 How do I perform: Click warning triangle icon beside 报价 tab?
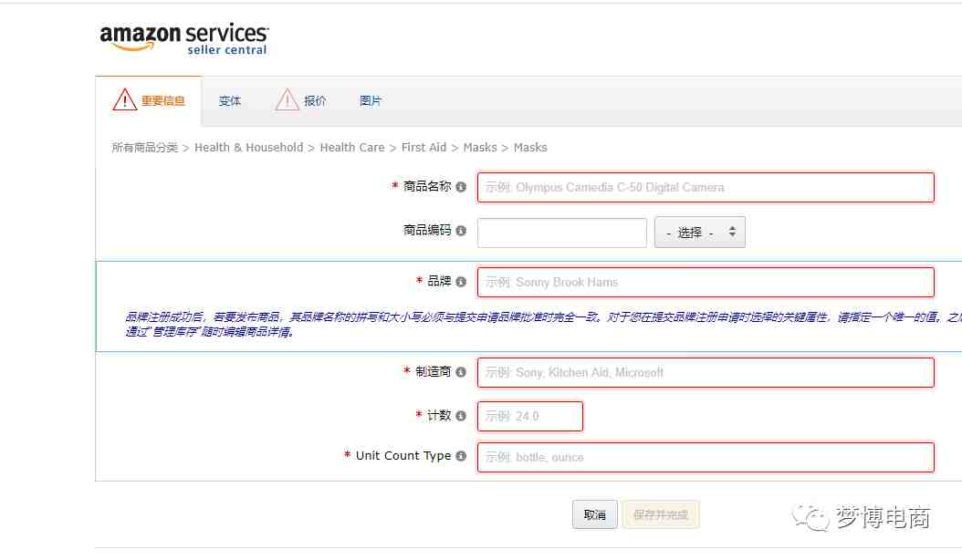288,99
